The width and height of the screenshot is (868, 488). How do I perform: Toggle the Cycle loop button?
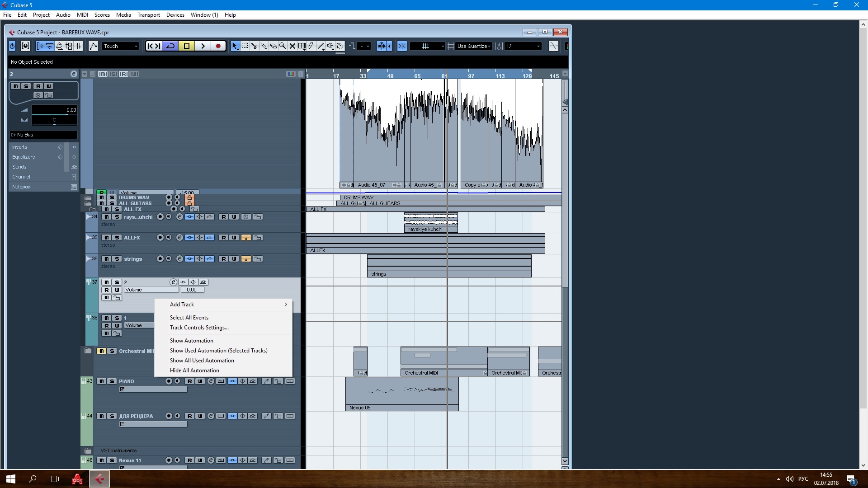(170, 46)
